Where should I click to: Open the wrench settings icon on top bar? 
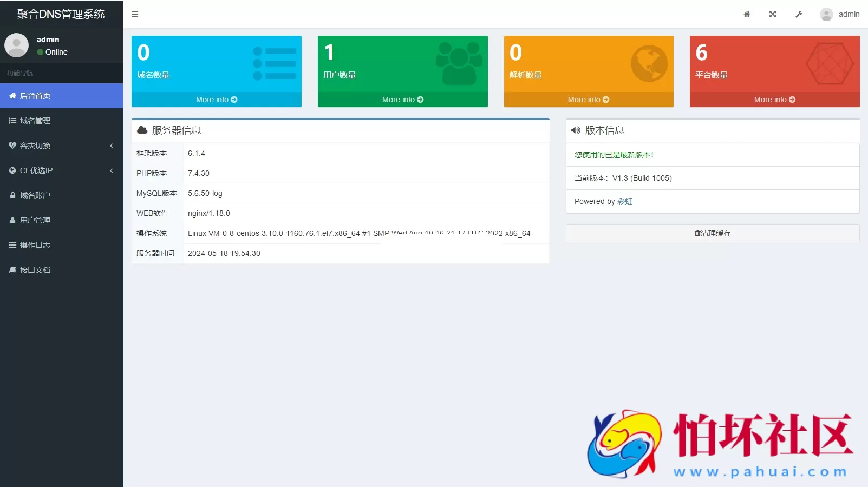click(799, 14)
